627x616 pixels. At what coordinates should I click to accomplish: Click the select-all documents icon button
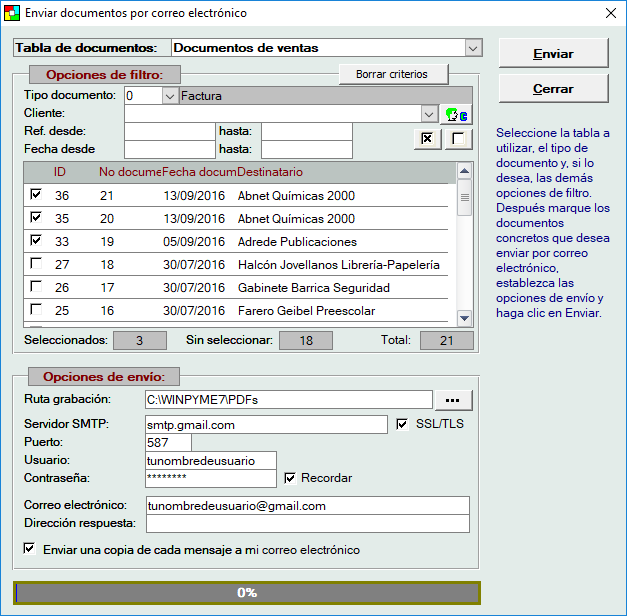point(427,139)
